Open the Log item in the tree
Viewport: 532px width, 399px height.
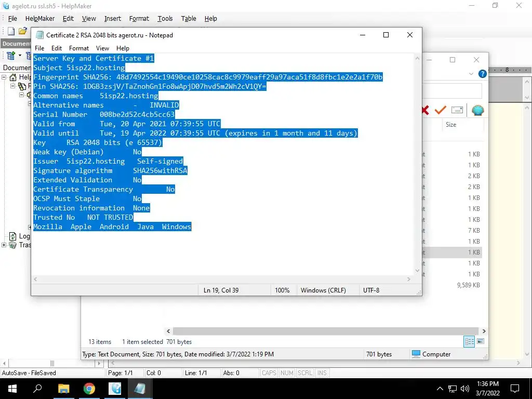[19, 236]
